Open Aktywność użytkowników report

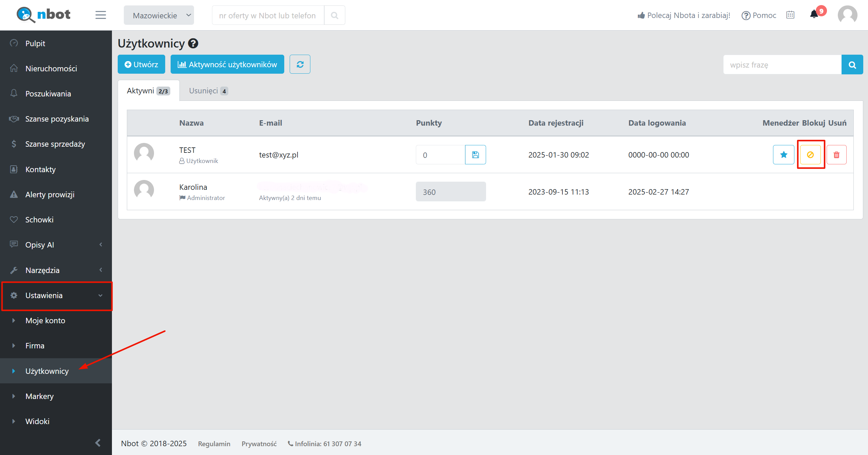[x=227, y=65]
